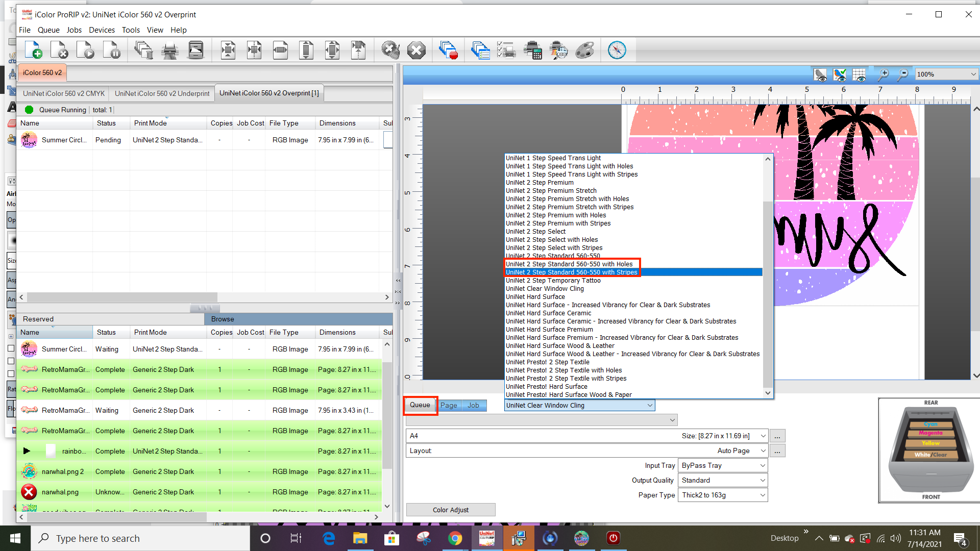Click the Windows Start button
980x551 pixels.
(x=15, y=538)
